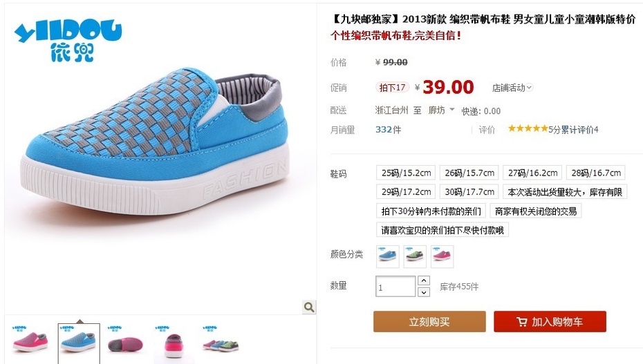Choose size option 30码/17.7cm
Screen dimensions: 643x364
tap(469, 191)
